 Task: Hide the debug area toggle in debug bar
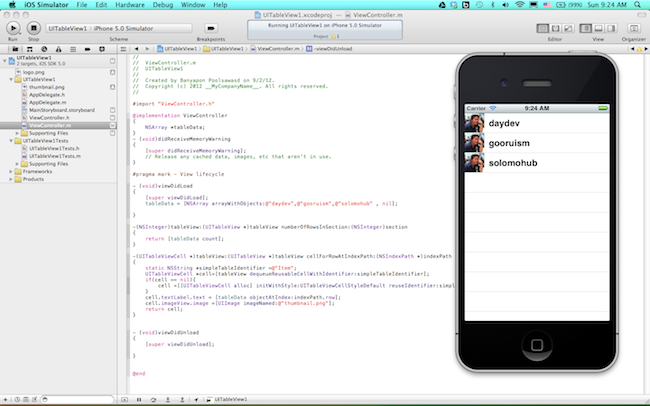click(124, 399)
